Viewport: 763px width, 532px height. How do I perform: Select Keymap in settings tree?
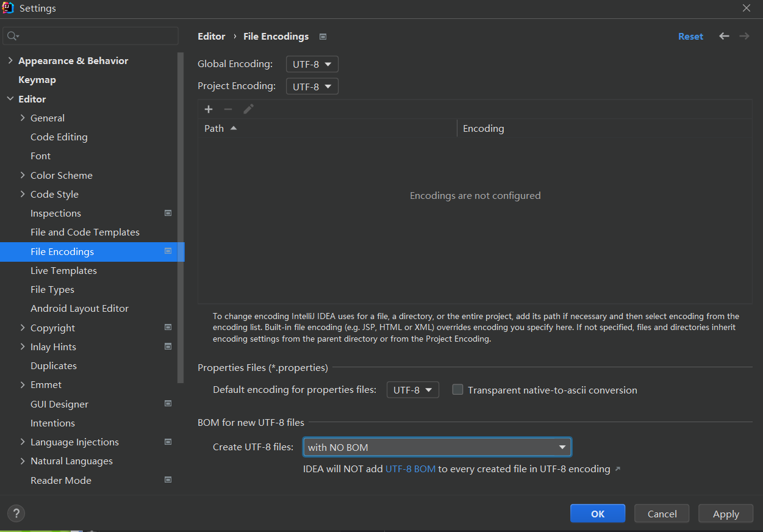(x=37, y=80)
